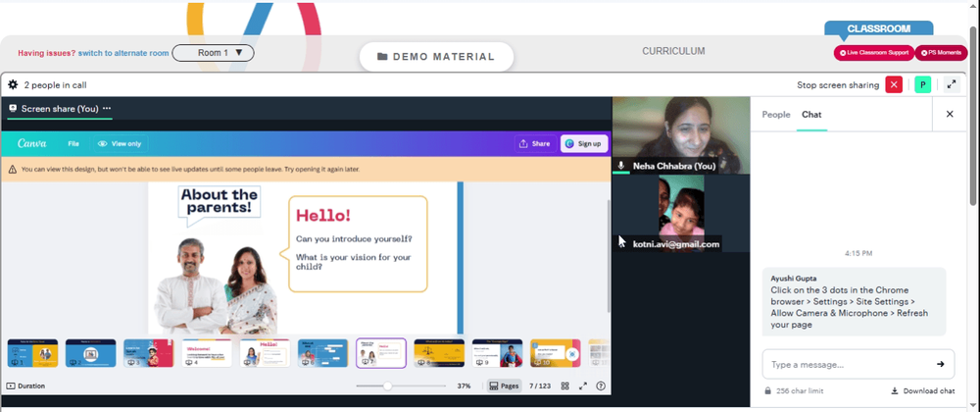Click the red stop screen sharing icon
This screenshot has width=980, height=412.
click(894, 85)
